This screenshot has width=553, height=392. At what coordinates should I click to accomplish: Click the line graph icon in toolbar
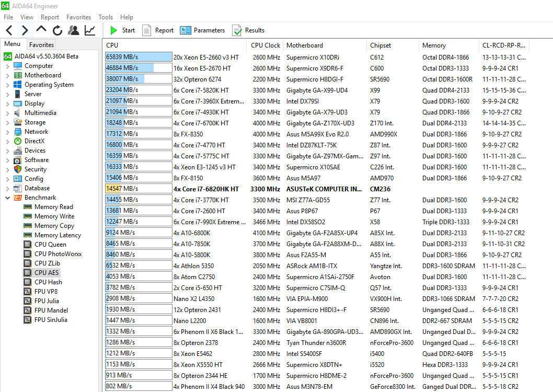90,30
